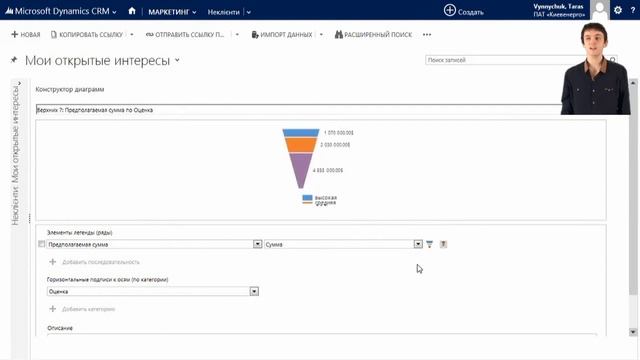Click the blue Высокая legend swatch
The height and width of the screenshot is (360, 640).
coord(307,198)
